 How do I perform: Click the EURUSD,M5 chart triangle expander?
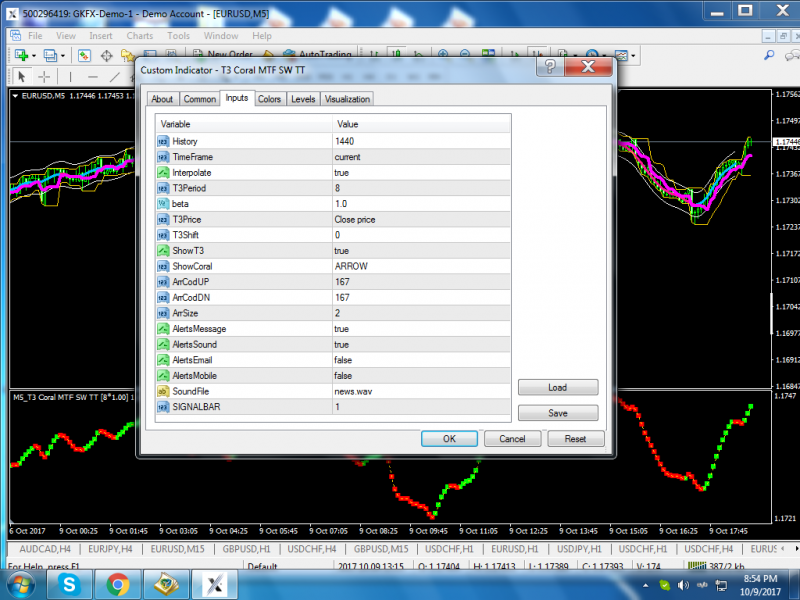click(x=15, y=95)
